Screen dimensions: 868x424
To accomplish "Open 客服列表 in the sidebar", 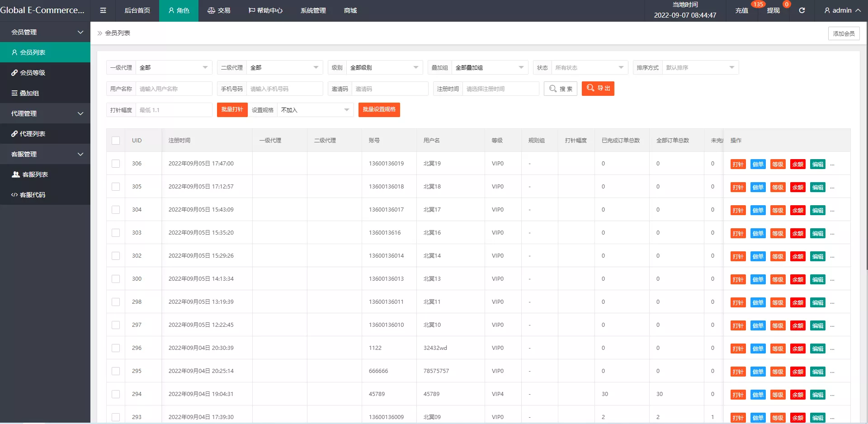I will [x=35, y=174].
